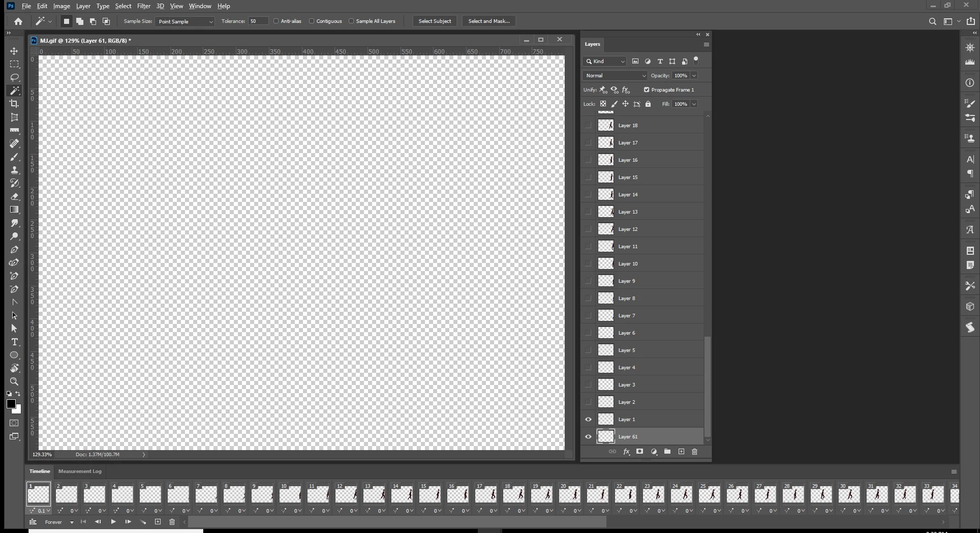Hide Layer 1 using its eye icon
Image resolution: width=980 pixels, height=533 pixels.
point(588,420)
